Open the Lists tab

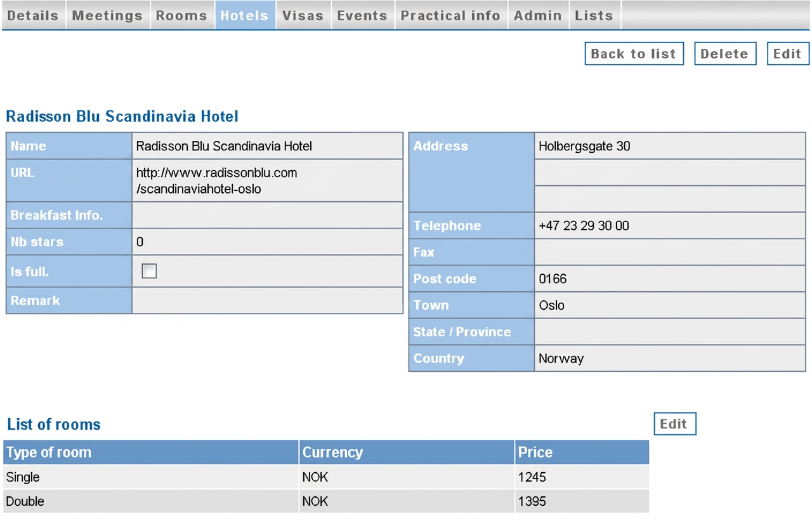click(x=594, y=15)
